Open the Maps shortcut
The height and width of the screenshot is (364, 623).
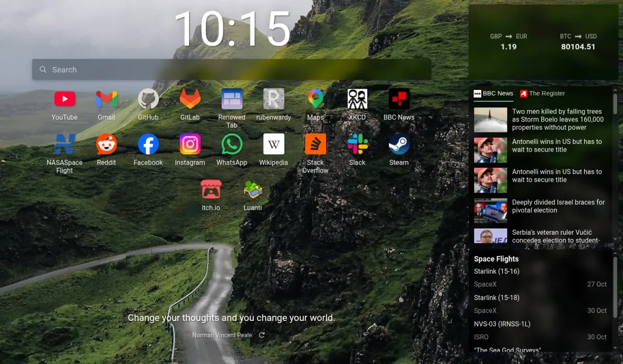tap(315, 104)
